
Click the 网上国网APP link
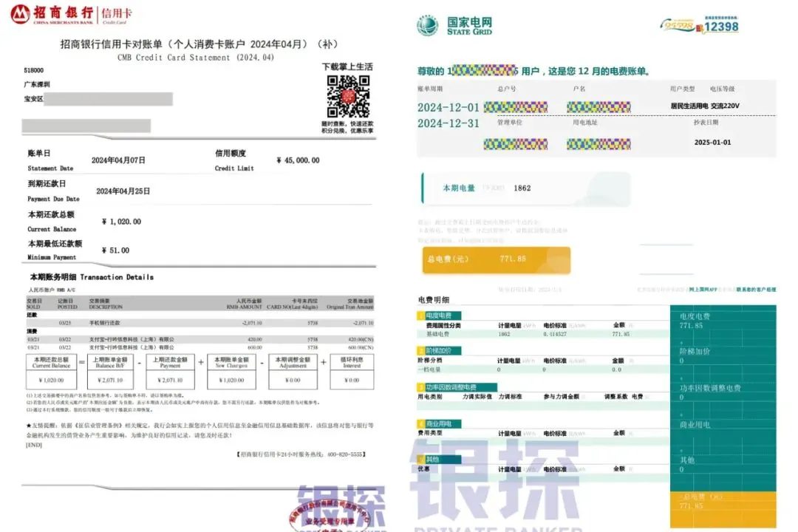click(x=703, y=290)
